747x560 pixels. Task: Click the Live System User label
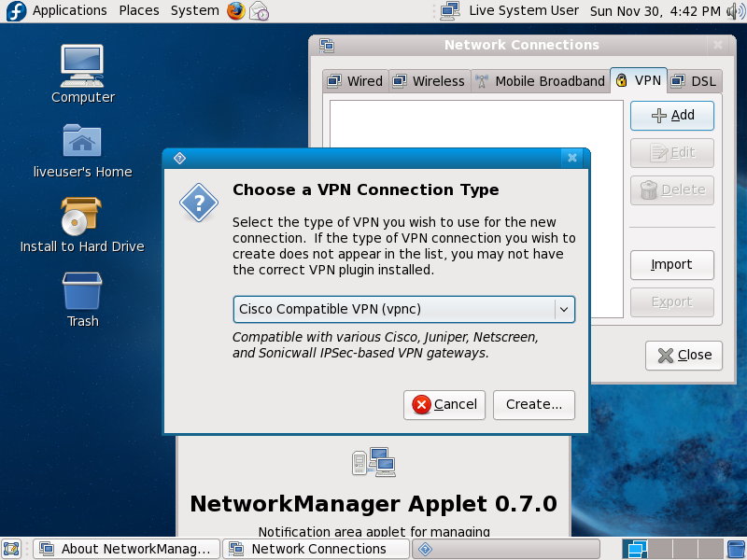(524, 11)
